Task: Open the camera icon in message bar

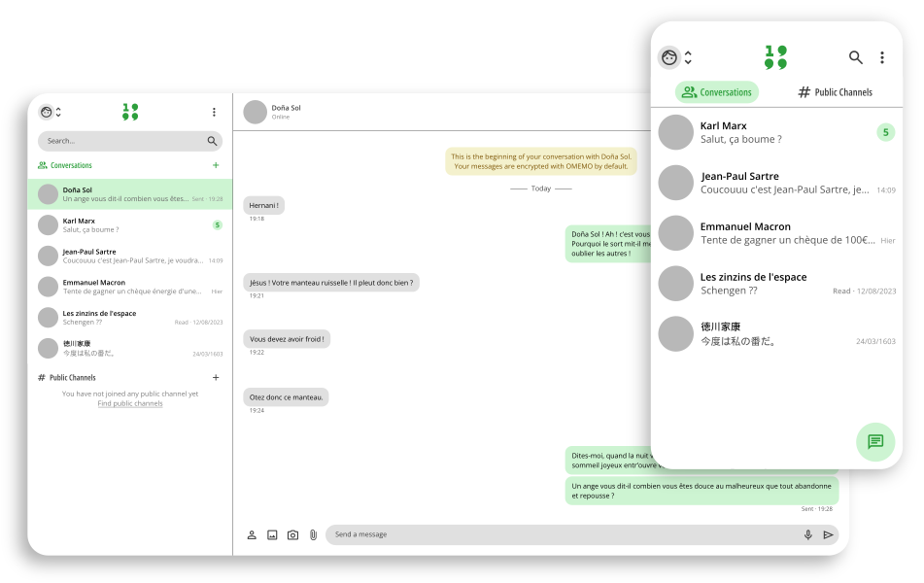Action: click(292, 534)
